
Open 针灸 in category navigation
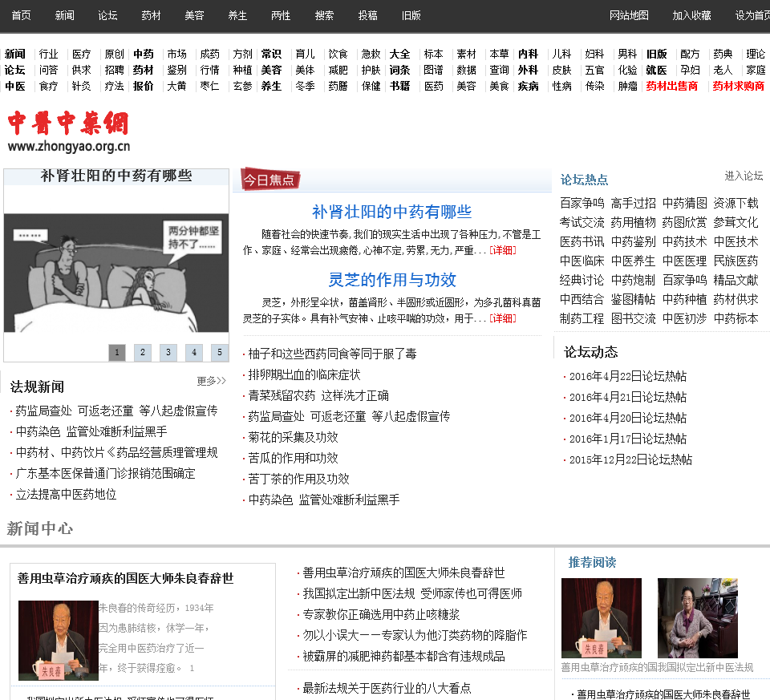coord(81,86)
